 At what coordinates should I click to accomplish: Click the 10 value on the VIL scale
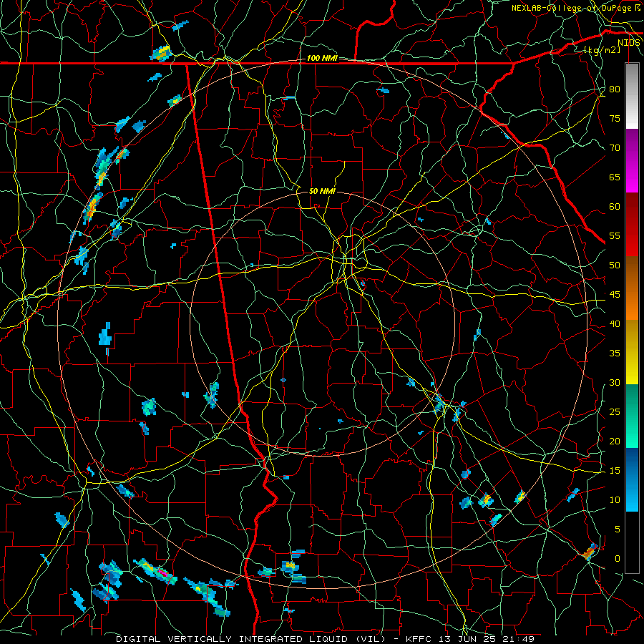[615, 500]
